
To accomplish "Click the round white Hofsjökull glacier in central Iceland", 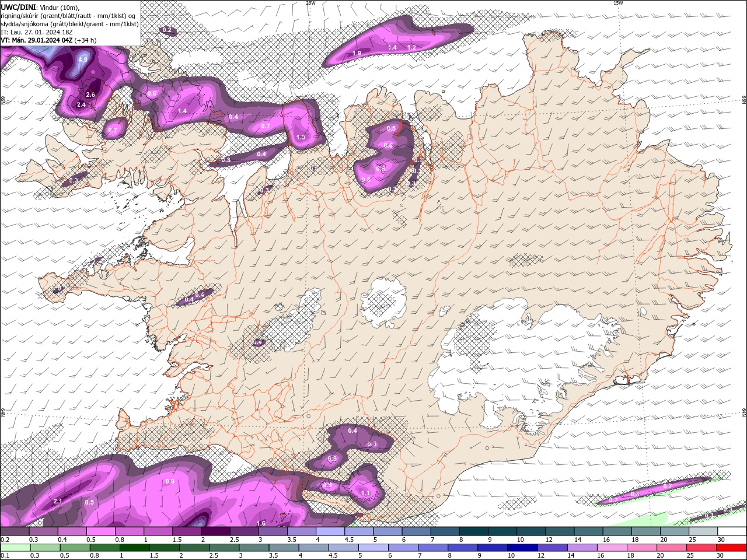I will [x=385, y=302].
